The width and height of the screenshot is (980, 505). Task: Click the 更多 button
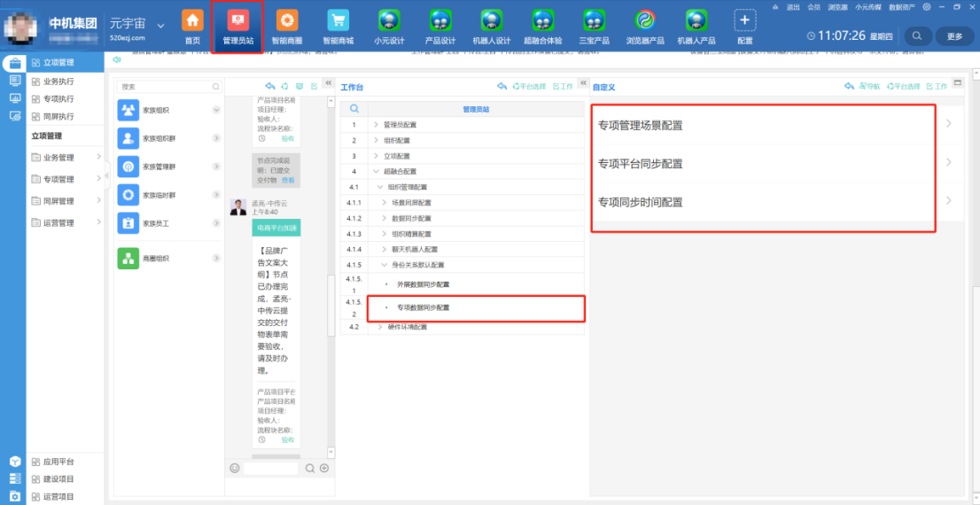click(954, 36)
